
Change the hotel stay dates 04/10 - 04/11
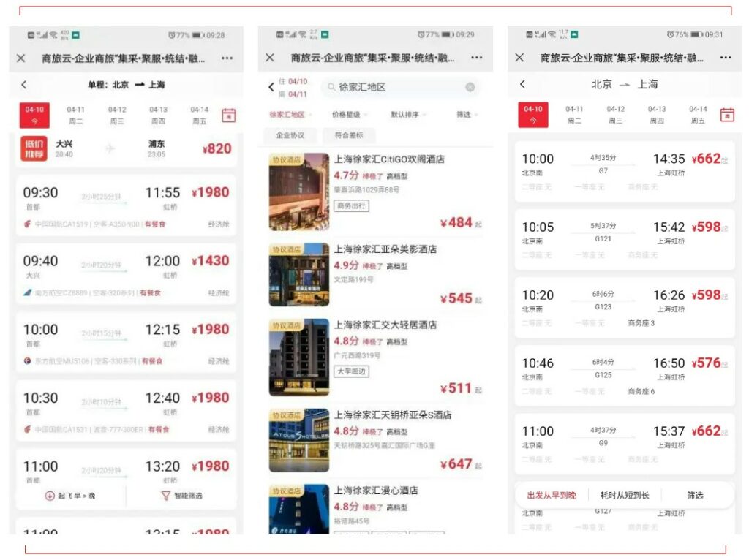293,88
